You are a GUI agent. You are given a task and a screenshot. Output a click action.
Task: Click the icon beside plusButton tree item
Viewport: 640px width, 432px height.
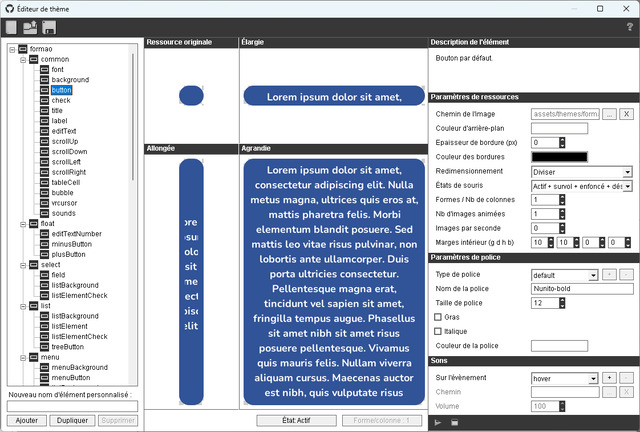(44, 254)
